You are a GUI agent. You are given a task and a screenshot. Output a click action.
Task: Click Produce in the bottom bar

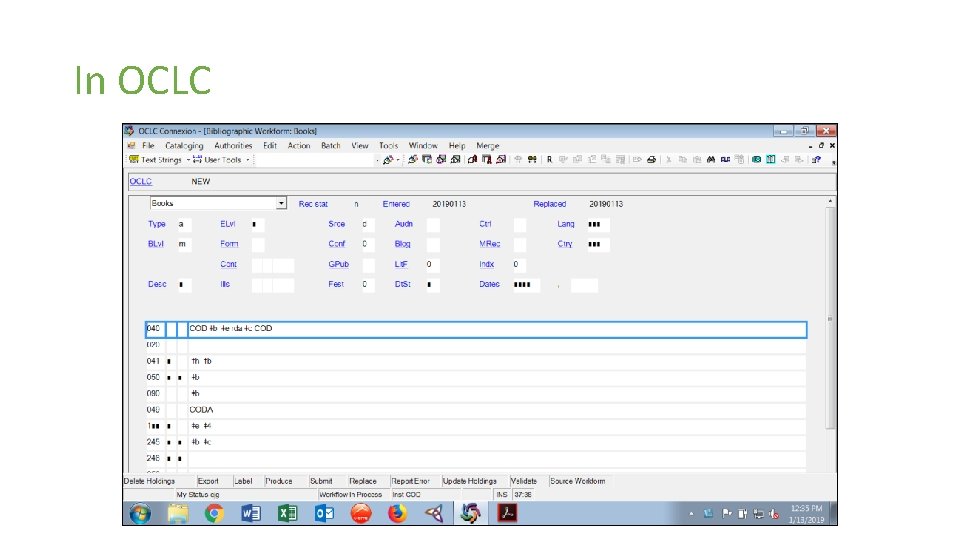pyautogui.click(x=279, y=481)
